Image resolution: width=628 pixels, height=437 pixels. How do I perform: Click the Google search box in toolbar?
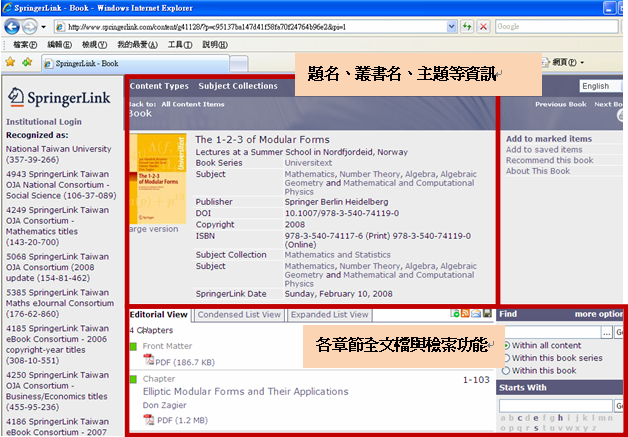557,27
